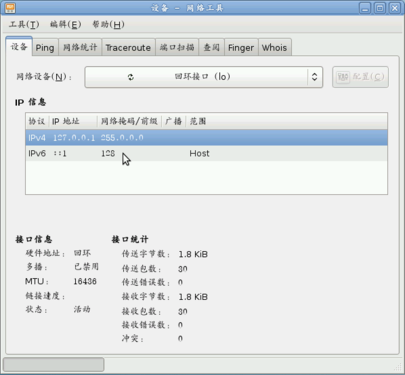Click the 网络掩码/前缀 column header
The height and width of the screenshot is (375, 405).
[129, 121]
